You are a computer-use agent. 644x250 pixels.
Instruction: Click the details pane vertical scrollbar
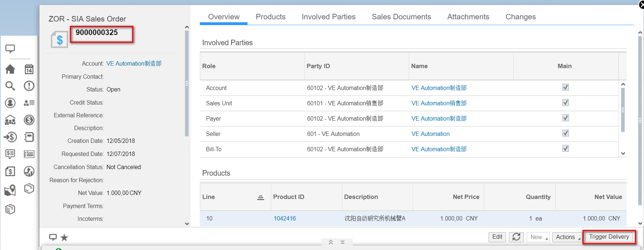[x=187, y=83]
